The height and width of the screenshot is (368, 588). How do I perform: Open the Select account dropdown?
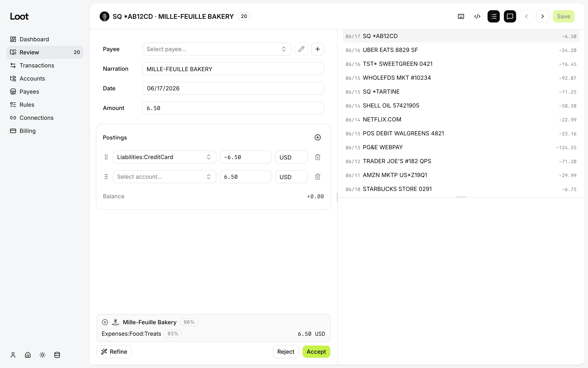click(x=165, y=177)
